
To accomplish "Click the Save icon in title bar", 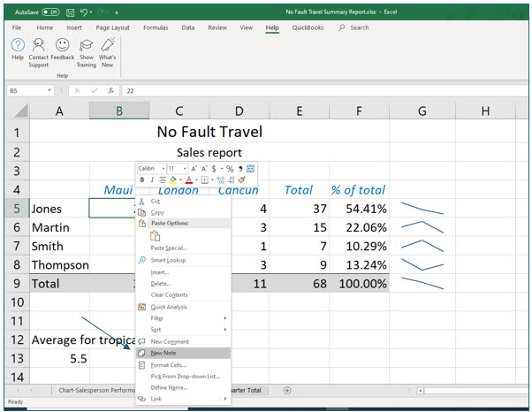I will click(70, 12).
